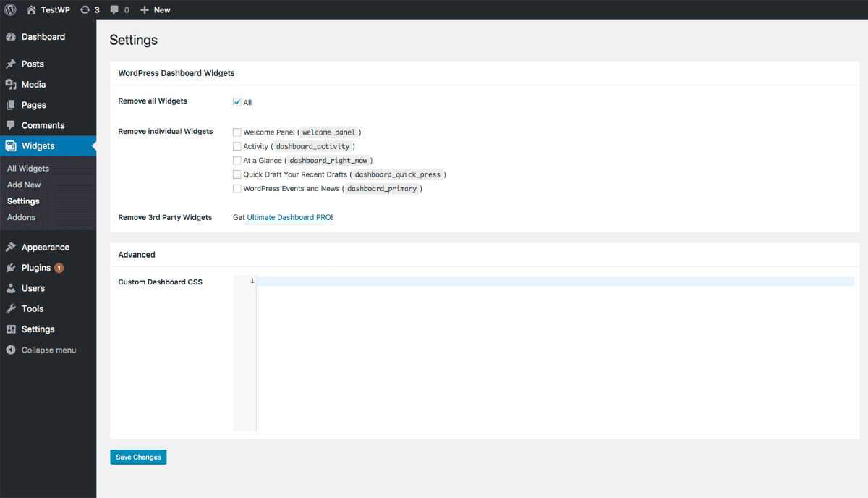Click the Plugins plug icon
This screenshot has height=498, width=868.
click(x=11, y=268)
